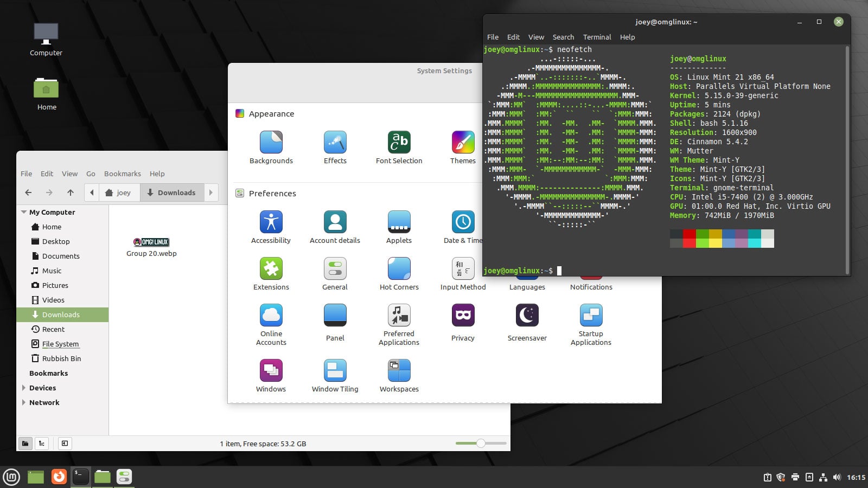The image size is (868, 488).
Task: Open Window Tiling settings
Action: pos(335,374)
